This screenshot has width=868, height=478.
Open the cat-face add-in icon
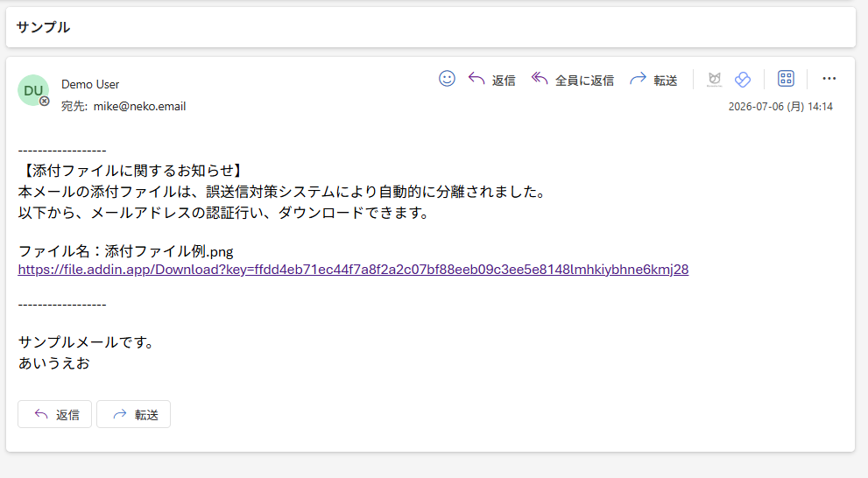(714, 79)
